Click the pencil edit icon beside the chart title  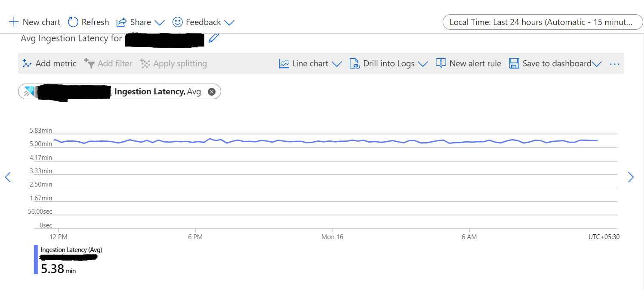pos(214,38)
